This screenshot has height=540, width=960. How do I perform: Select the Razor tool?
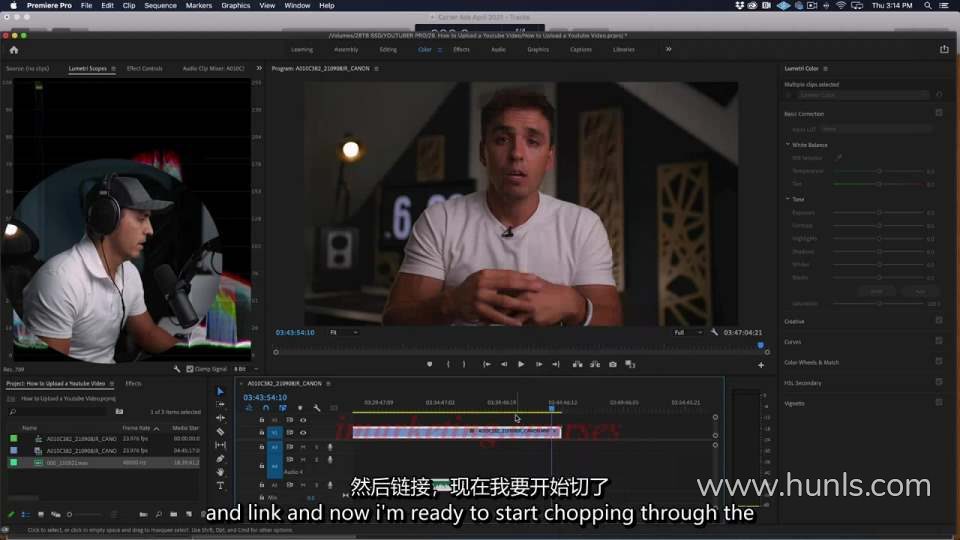click(220, 432)
